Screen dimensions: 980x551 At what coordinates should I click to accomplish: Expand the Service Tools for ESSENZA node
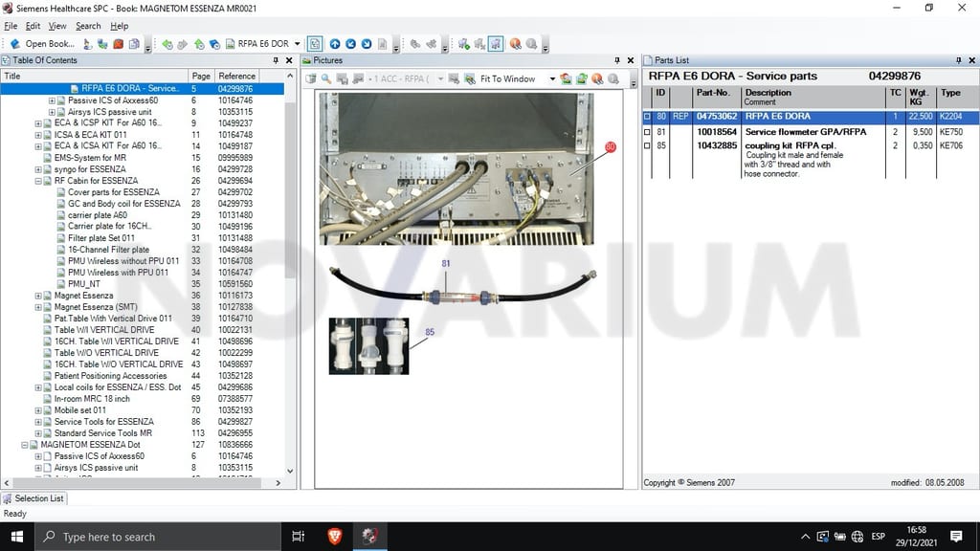pyautogui.click(x=38, y=422)
